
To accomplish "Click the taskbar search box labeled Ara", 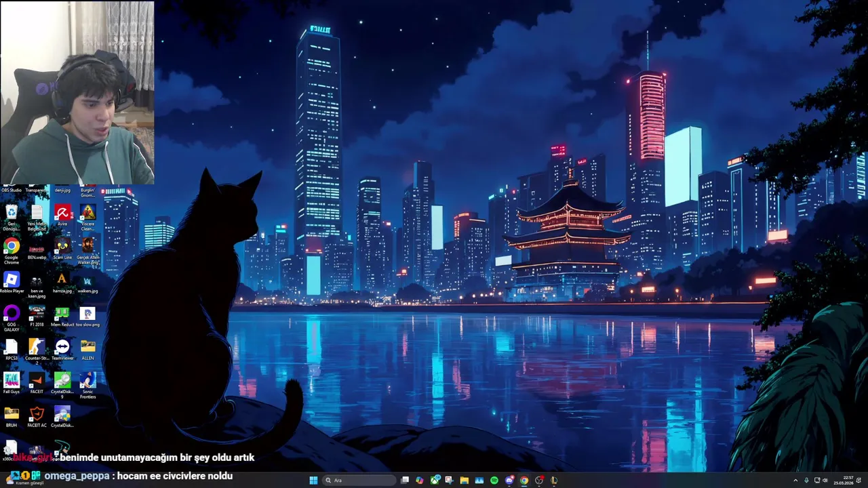I will click(x=359, y=481).
